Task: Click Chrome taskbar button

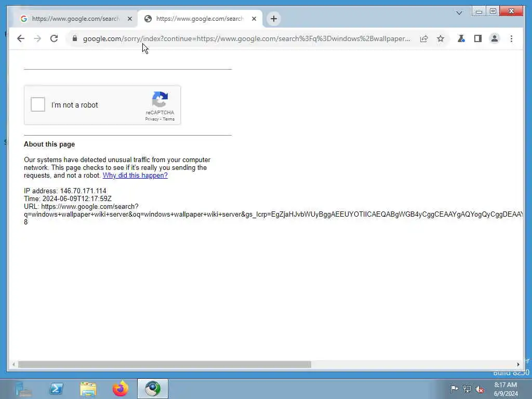Action: point(153,389)
